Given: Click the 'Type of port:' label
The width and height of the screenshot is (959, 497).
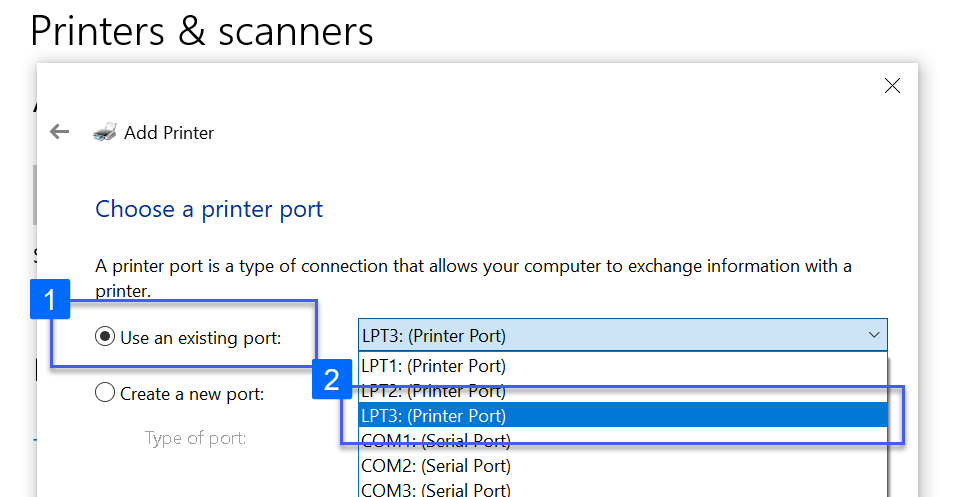Looking at the screenshot, I should pyautogui.click(x=195, y=438).
